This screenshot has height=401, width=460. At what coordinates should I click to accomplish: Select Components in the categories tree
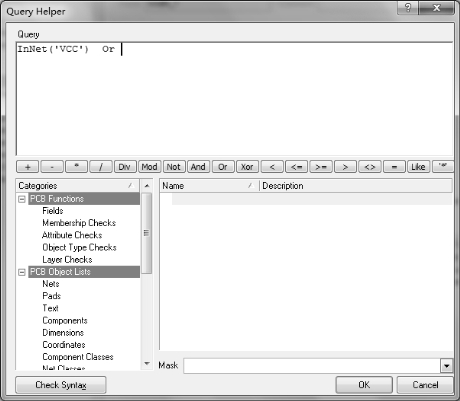pyautogui.click(x=65, y=320)
